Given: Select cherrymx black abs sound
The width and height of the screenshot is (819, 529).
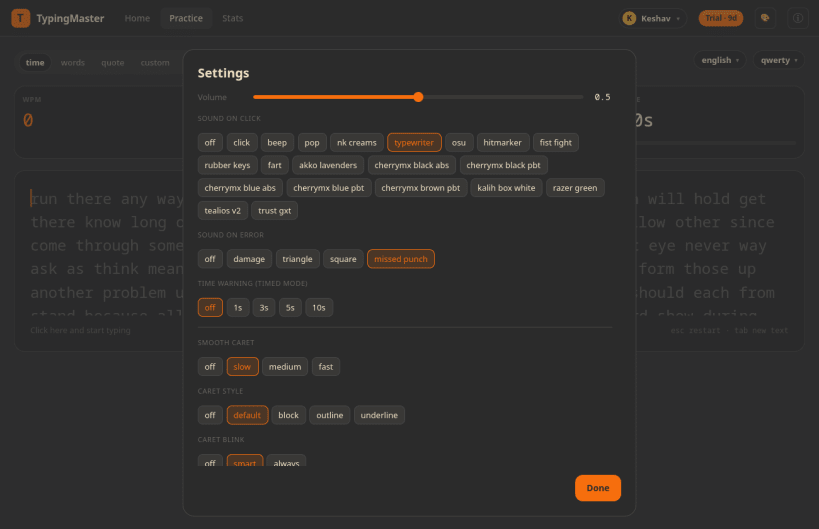Looking at the screenshot, I should [412, 165].
